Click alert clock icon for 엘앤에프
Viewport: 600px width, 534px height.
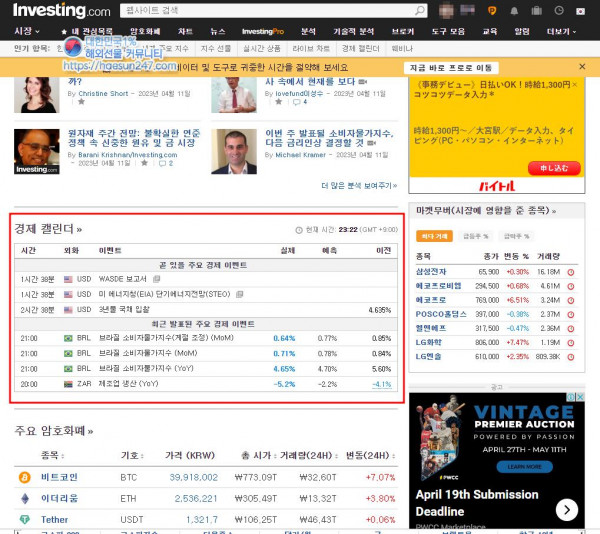(x=571, y=329)
